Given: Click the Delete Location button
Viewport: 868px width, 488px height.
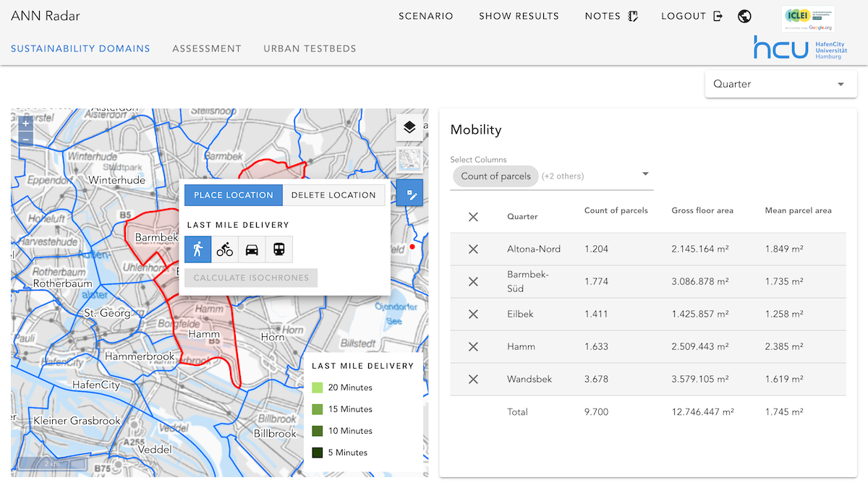Looking at the screenshot, I should tap(333, 195).
